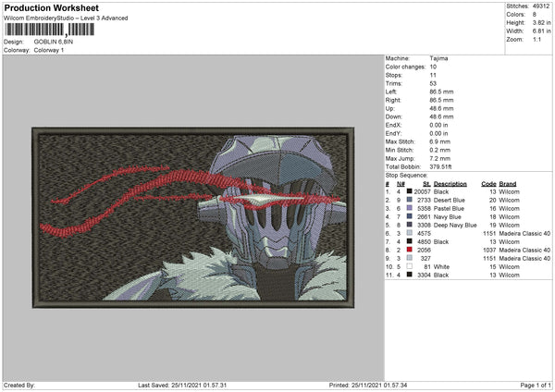Click the black swatch in stop row 1
The height and width of the screenshot is (392, 555).
409,191
